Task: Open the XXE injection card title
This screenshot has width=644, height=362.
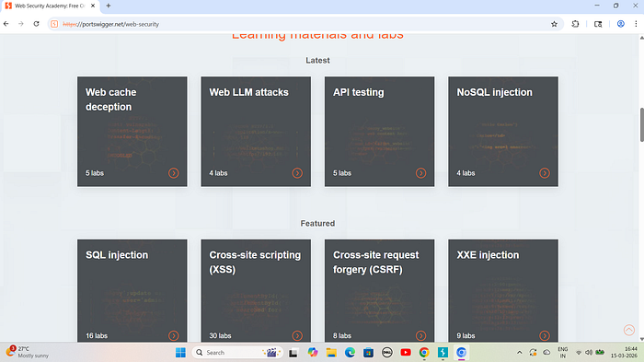Action: 488,255
